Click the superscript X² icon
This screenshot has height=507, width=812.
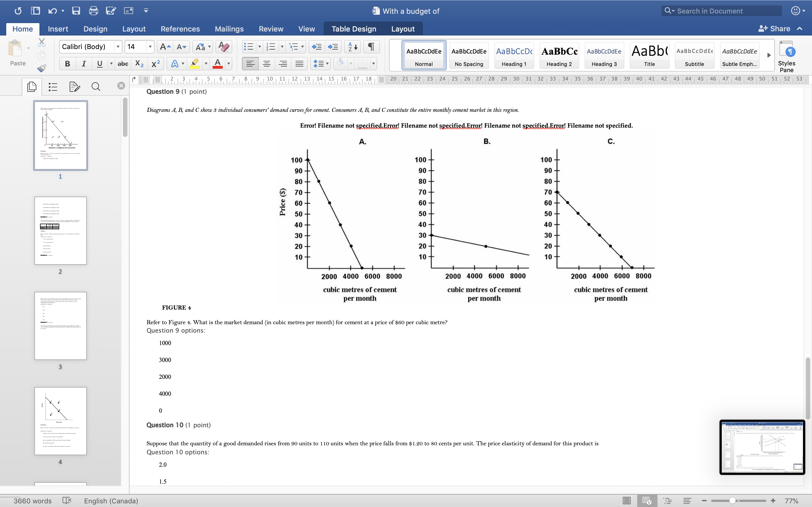(x=155, y=63)
